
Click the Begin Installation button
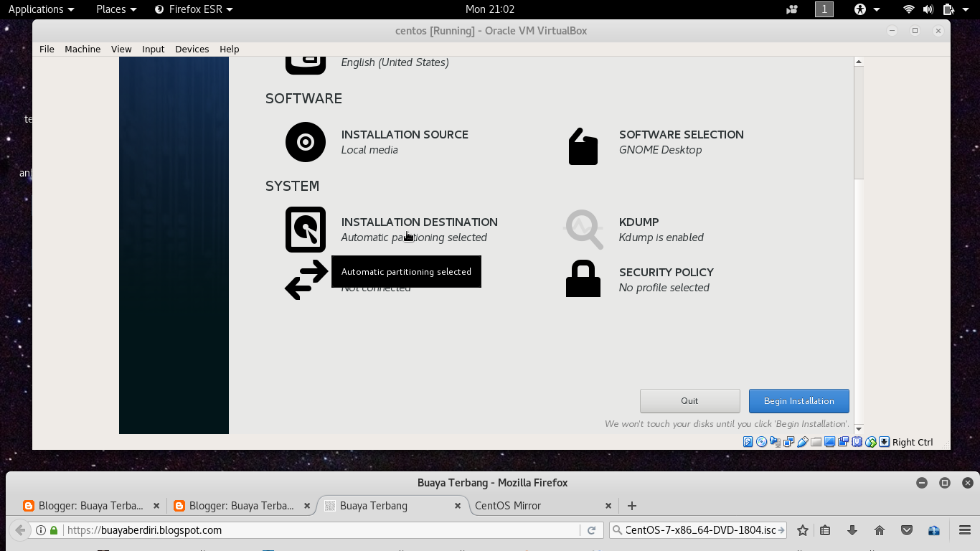coord(798,401)
